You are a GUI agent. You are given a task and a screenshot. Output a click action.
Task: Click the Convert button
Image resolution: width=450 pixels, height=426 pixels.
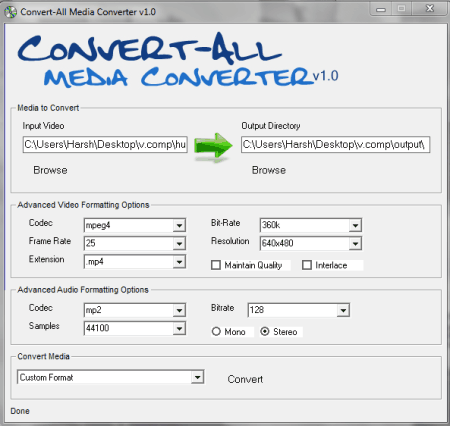pyautogui.click(x=245, y=379)
